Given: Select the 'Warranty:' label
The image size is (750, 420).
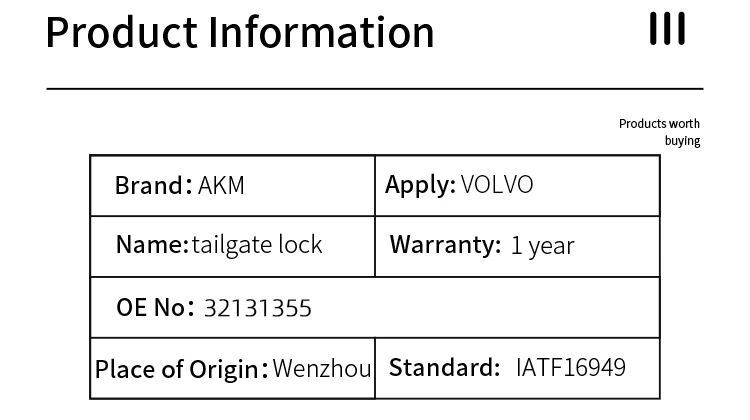Looking at the screenshot, I should coord(444,245).
